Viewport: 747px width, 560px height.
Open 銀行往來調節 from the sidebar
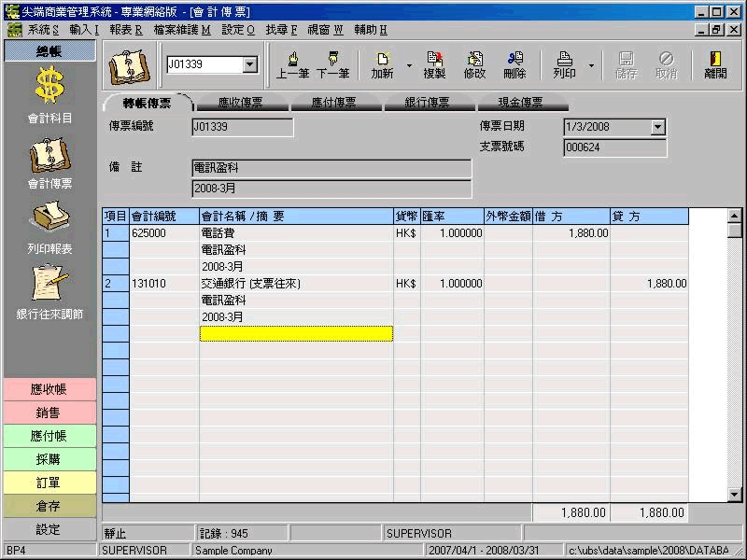point(49,287)
